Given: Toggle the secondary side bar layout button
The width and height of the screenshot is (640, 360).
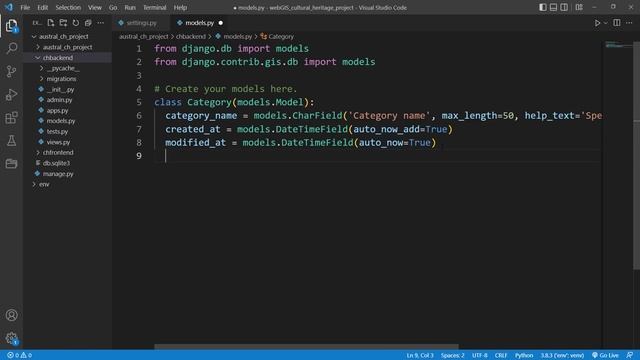Looking at the screenshot, I should pos(564,7).
